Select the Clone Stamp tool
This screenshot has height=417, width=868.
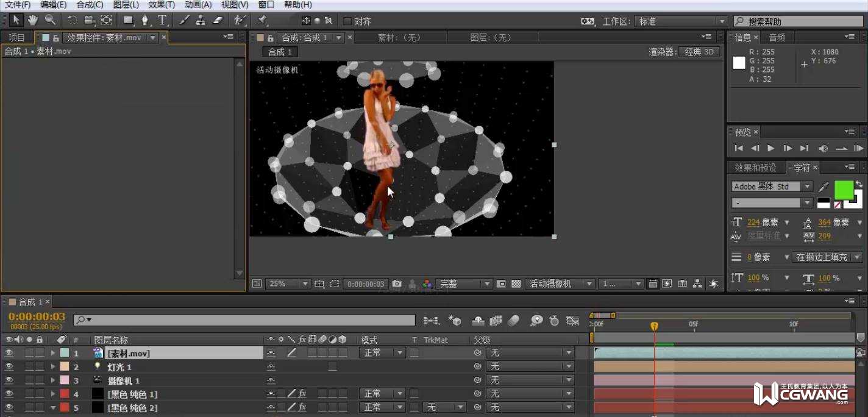[201, 20]
